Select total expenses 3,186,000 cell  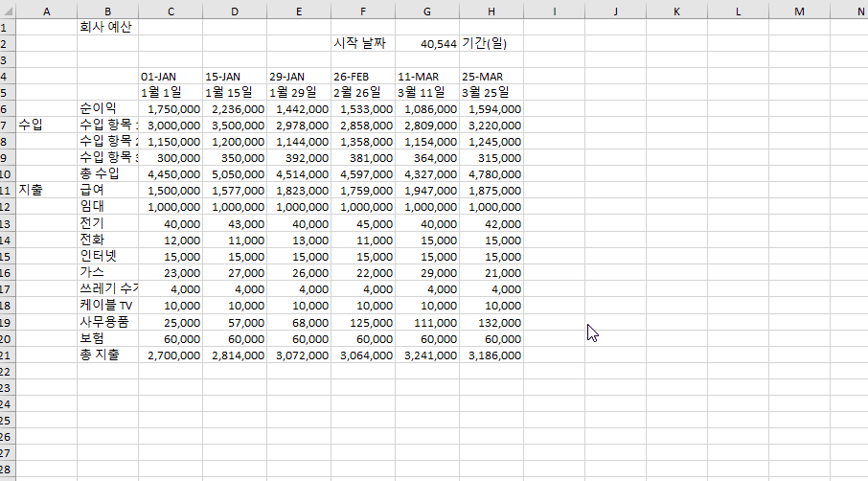491,355
